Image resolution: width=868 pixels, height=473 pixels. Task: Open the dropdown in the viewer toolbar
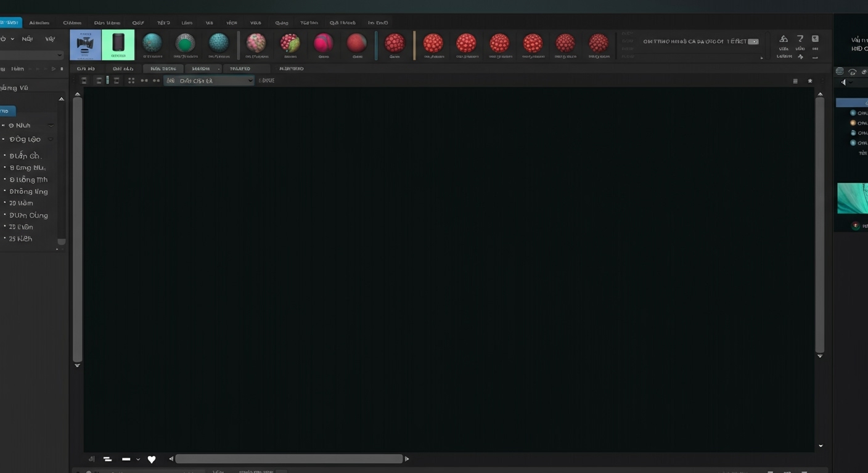210,80
